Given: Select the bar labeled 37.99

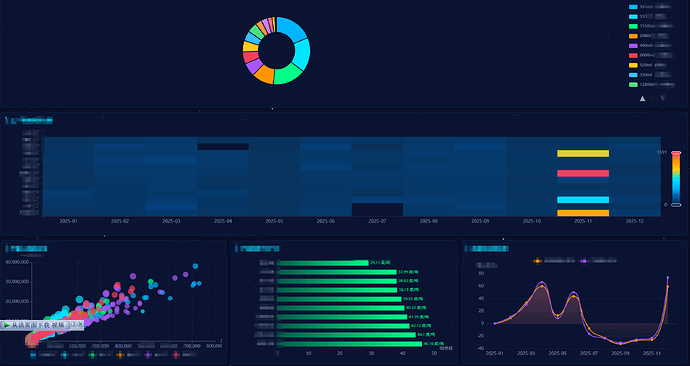Looking at the screenshot, I should [x=337, y=272].
